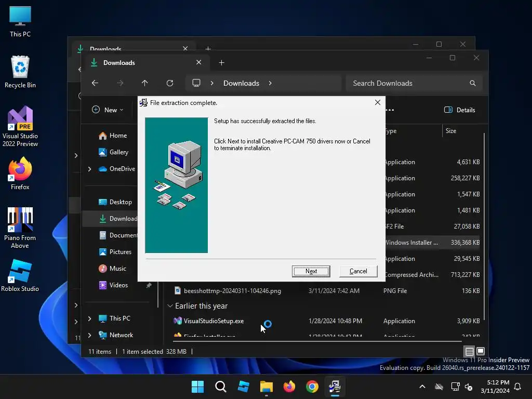Close the File extraction complete dialog
The image size is (532, 399).
tap(378, 102)
